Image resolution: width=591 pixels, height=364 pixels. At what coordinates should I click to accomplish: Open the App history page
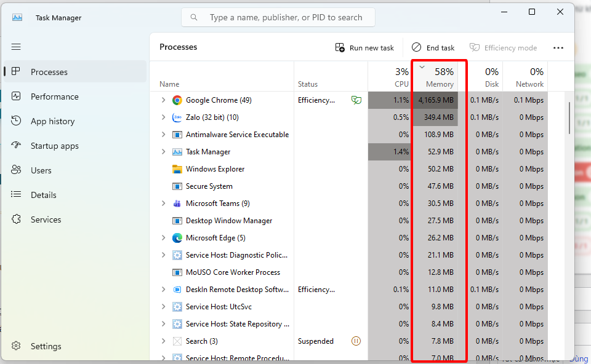click(75, 121)
